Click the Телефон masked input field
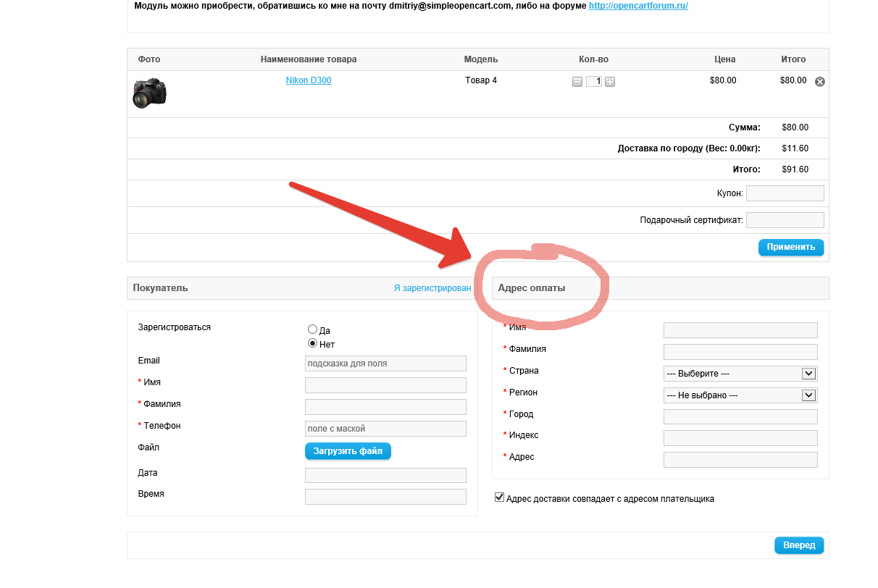The width and height of the screenshot is (878, 588). (385, 429)
